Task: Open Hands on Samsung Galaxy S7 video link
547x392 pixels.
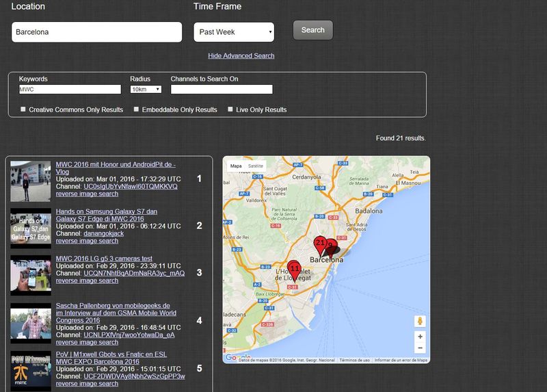Action: pos(107,215)
